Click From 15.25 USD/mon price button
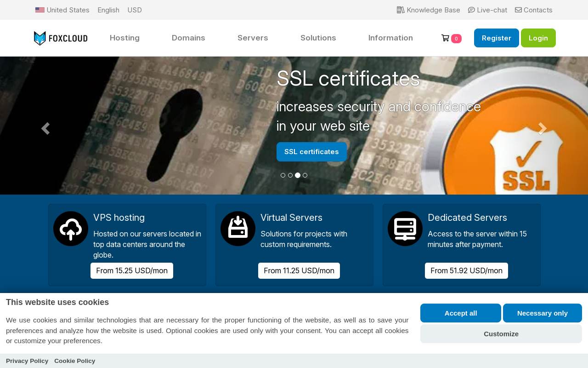The height and width of the screenshot is (368, 588). (x=132, y=270)
